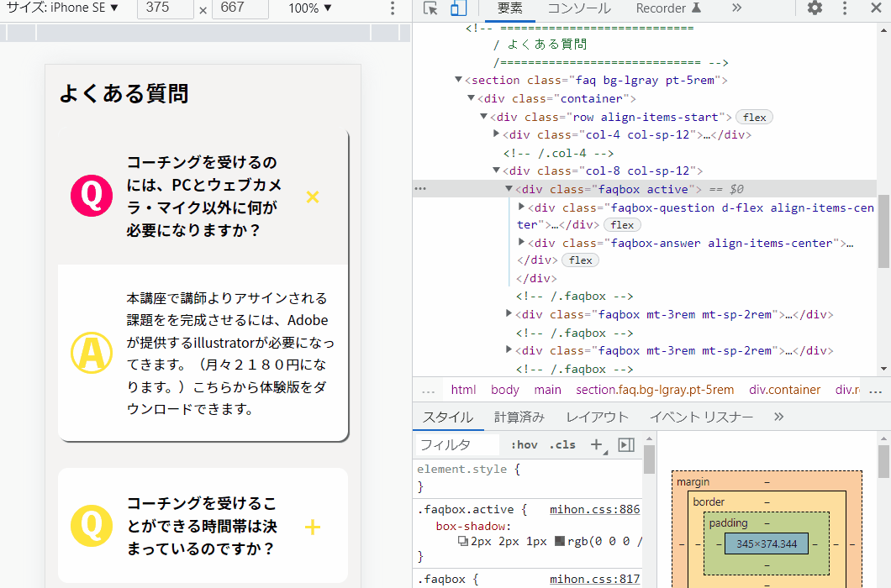Open mihon.css:886 source link

(x=594, y=510)
